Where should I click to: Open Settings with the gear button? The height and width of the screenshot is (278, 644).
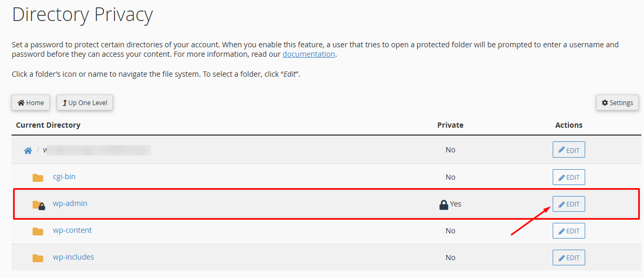(617, 103)
